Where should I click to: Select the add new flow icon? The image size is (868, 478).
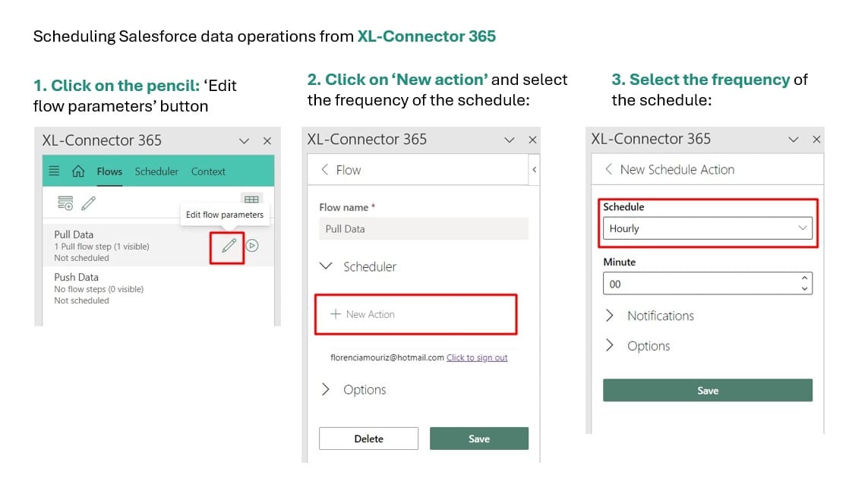[x=64, y=203]
